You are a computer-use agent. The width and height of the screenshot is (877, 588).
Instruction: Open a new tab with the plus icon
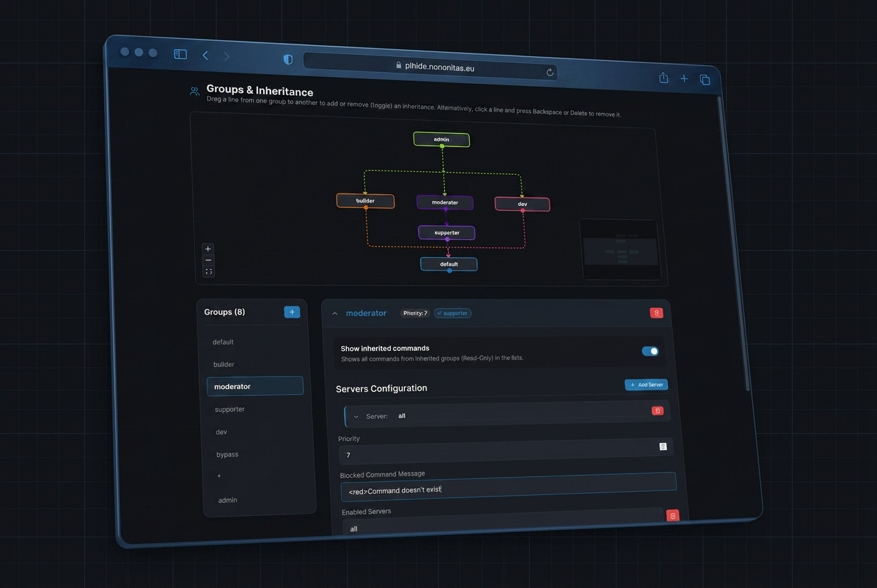pos(684,79)
